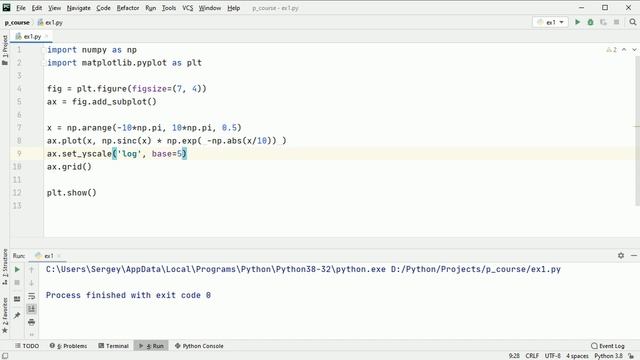The image size is (640, 360).
Task: Open the Tools menu
Action: (169, 8)
